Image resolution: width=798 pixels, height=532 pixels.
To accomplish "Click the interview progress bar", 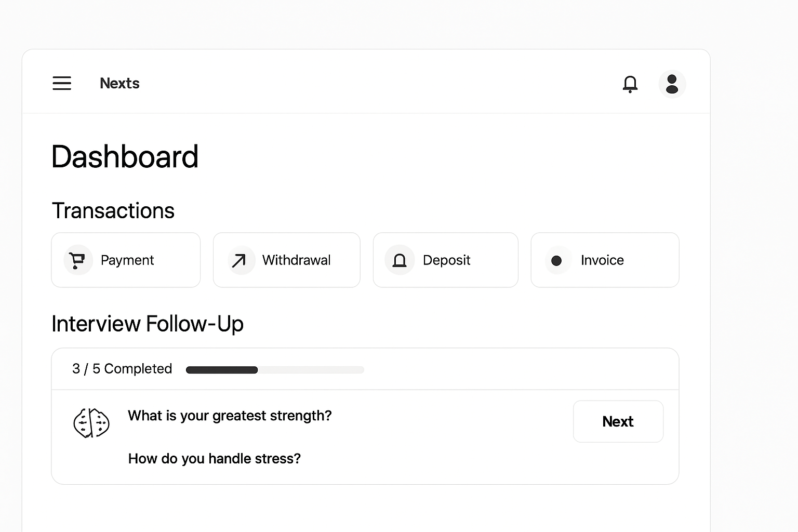I will (x=275, y=370).
